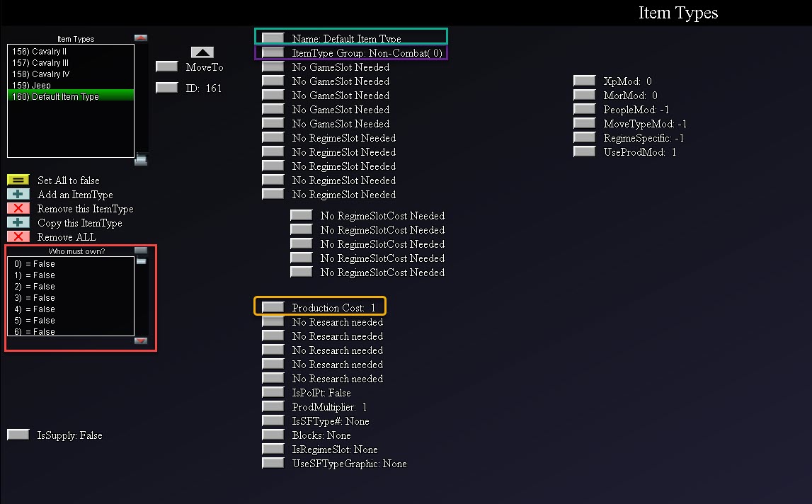
Task: Add an ItemType using the green plus icon
Action: 17,194
